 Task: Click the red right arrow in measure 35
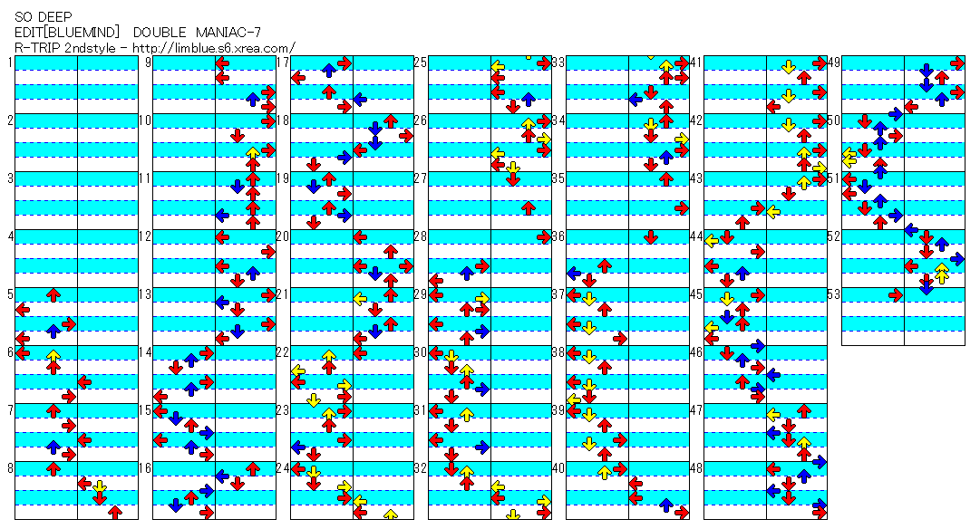click(681, 208)
